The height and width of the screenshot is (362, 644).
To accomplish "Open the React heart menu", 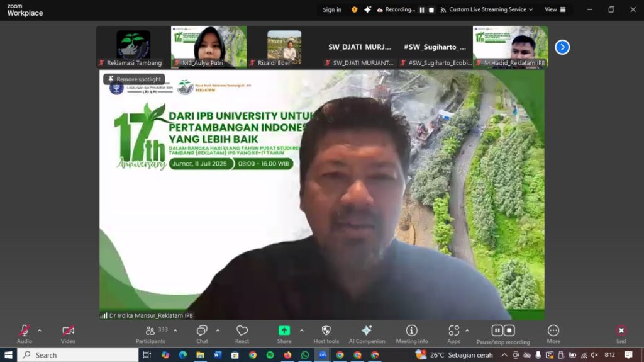I will (x=242, y=334).
